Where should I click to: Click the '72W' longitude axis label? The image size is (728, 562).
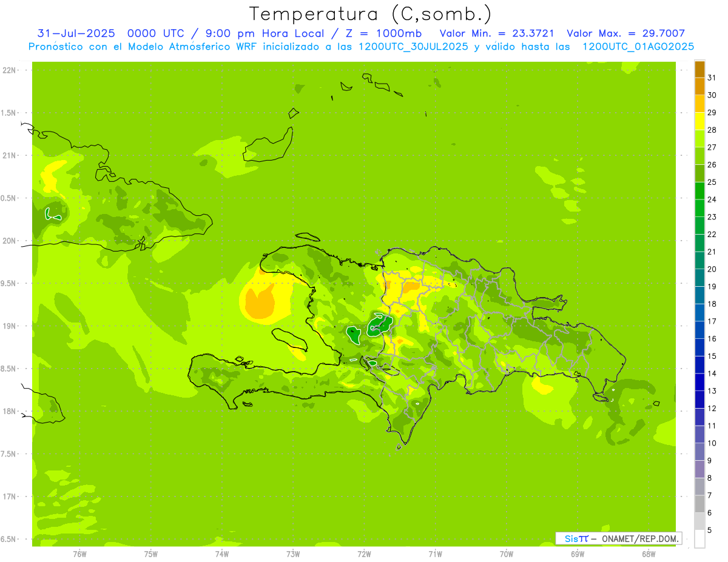tap(364, 554)
